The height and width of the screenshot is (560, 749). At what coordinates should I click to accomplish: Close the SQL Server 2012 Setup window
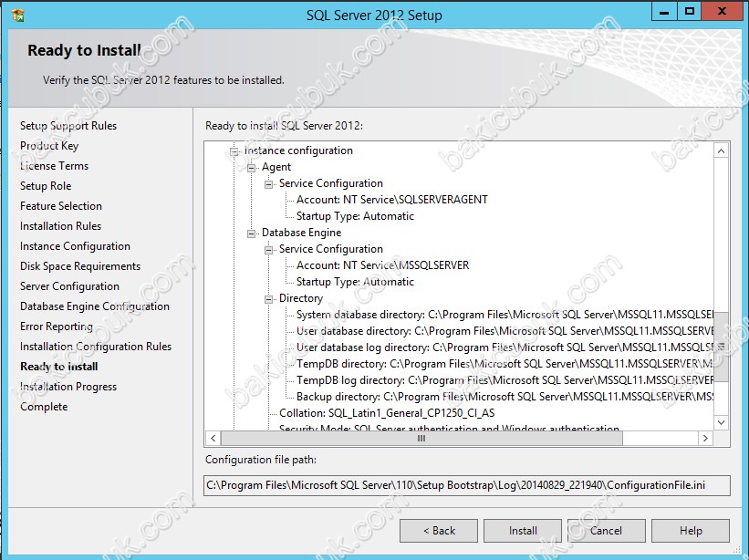pos(722,12)
